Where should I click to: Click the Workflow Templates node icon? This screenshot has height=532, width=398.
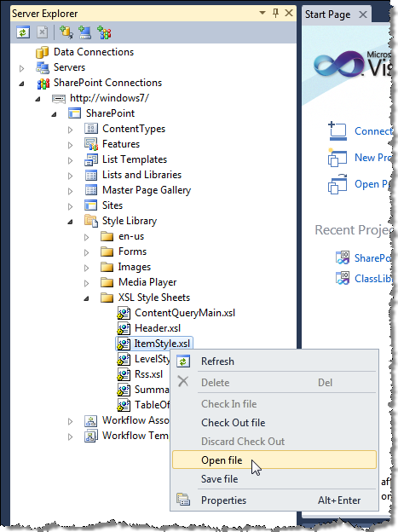[x=90, y=436]
